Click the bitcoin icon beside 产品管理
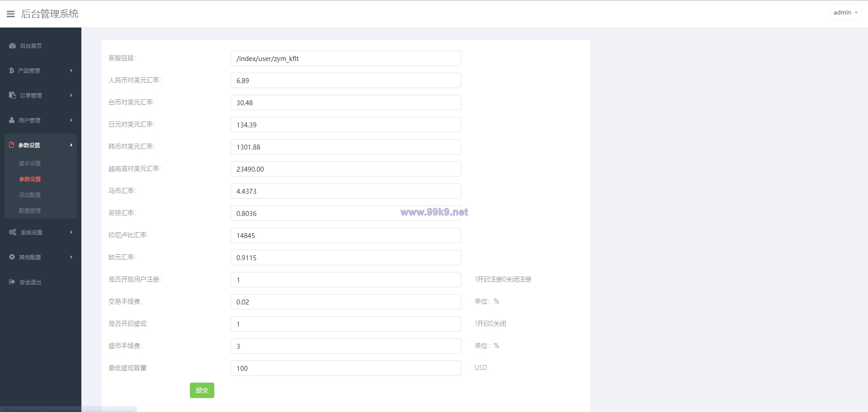Image resolution: width=868 pixels, height=412 pixels. tap(11, 70)
